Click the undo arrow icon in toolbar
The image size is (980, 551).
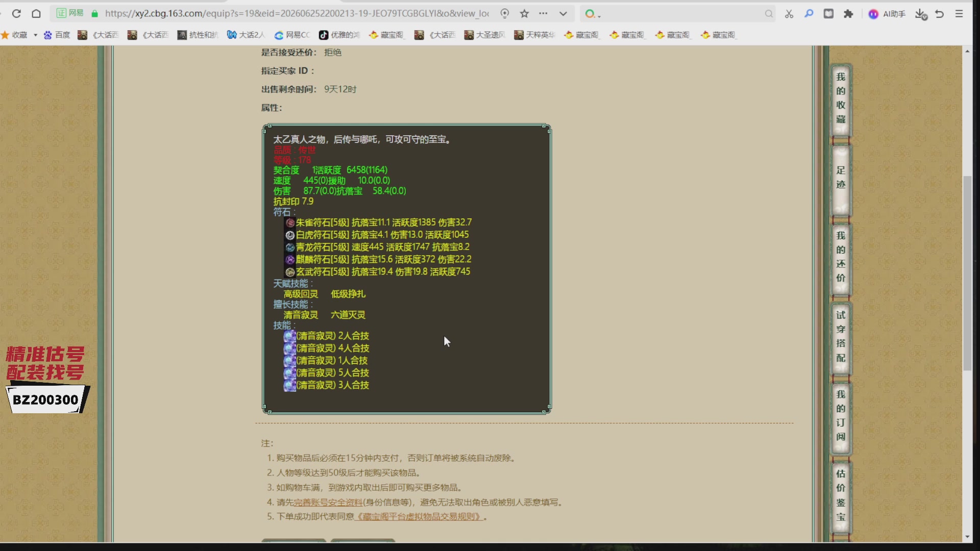940,14
